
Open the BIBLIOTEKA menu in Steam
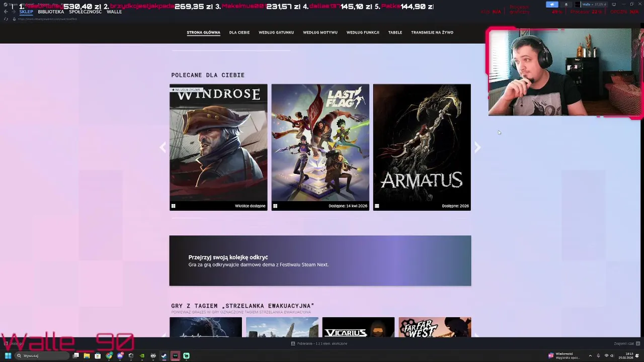pos(51,12)
